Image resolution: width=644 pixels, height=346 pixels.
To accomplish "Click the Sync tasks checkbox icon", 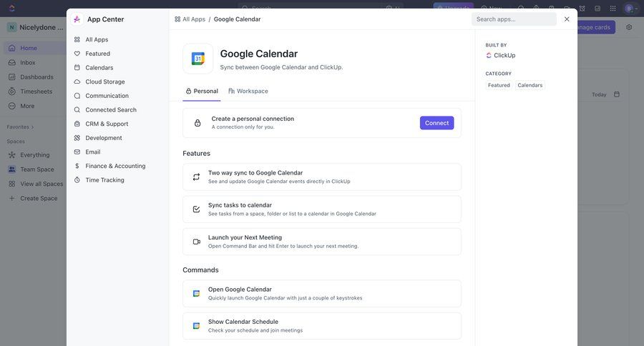I will click(x=196, y=209).
